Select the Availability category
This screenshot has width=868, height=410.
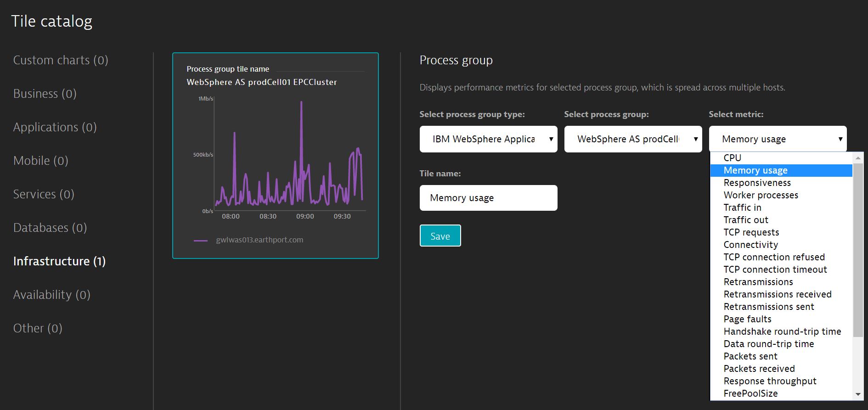[x=51, y=295]
